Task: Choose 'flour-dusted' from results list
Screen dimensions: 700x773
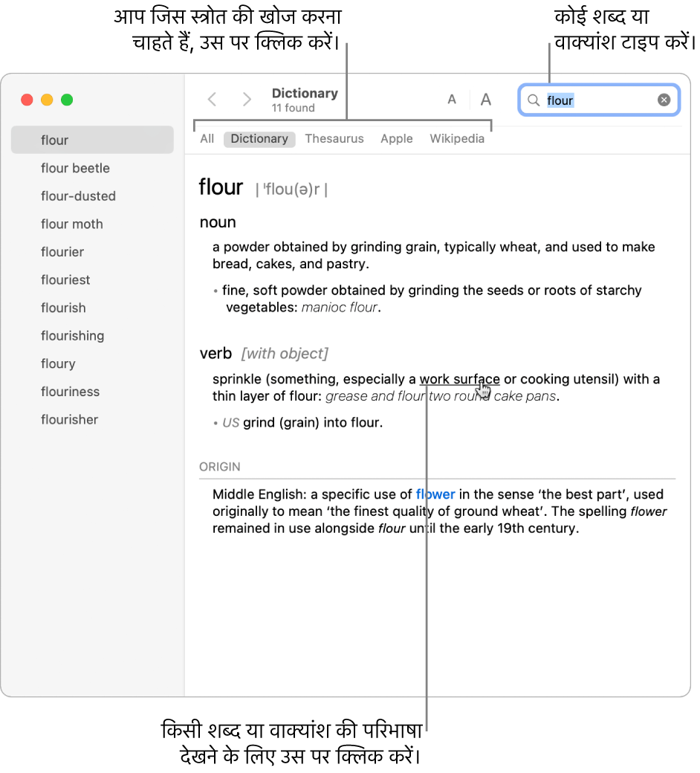Action: click(78, 196)
